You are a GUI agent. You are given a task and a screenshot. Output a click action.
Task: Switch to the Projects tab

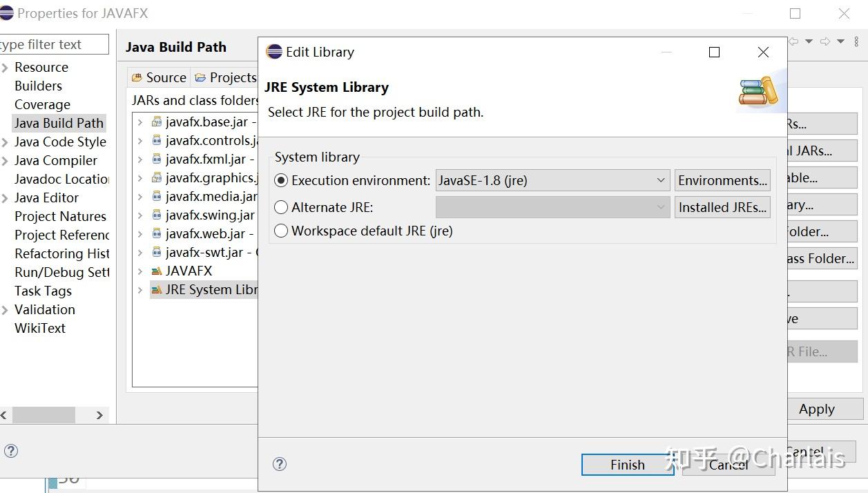click(226, 77)
